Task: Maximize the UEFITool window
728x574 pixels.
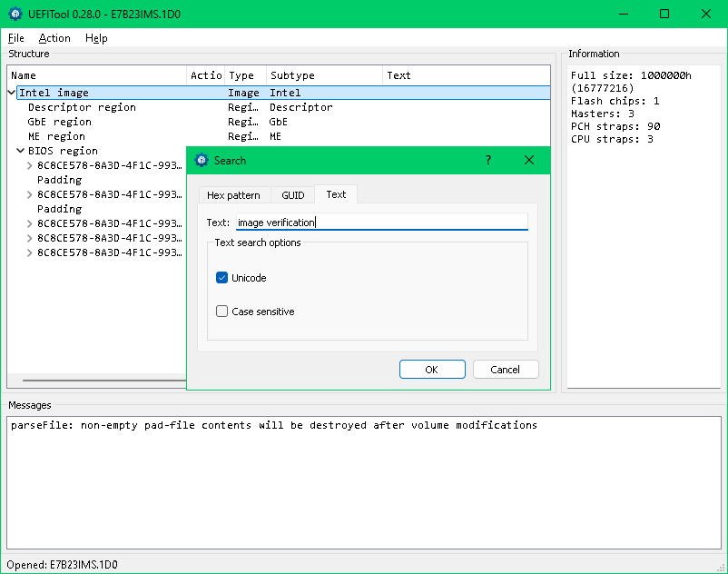Action: tap(664, 14)
